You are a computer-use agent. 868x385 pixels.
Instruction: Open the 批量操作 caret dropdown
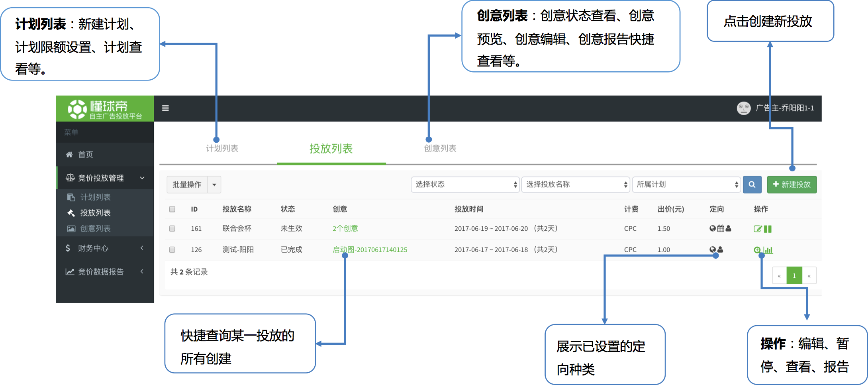click(x=214, y=185)
